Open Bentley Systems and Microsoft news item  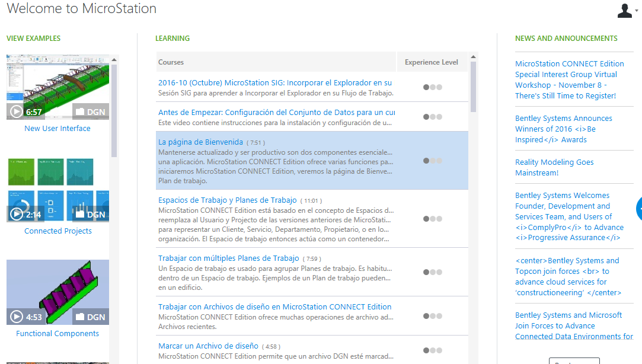click(x=574, y=326)
